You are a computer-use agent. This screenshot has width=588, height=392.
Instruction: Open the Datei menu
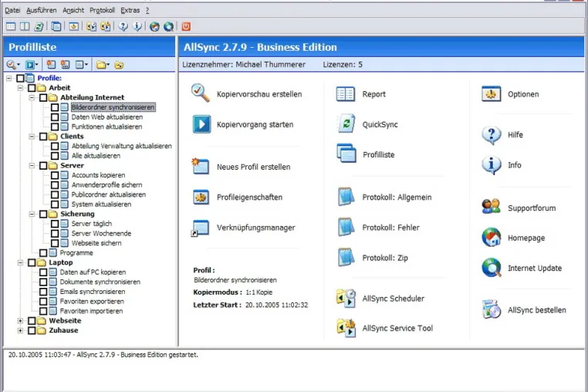12,11
